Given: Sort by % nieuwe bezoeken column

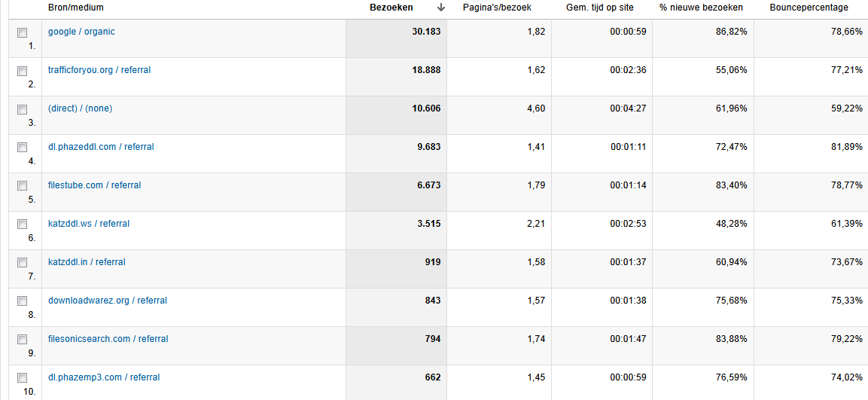Looking at the screenshot, I should (702, 8).
